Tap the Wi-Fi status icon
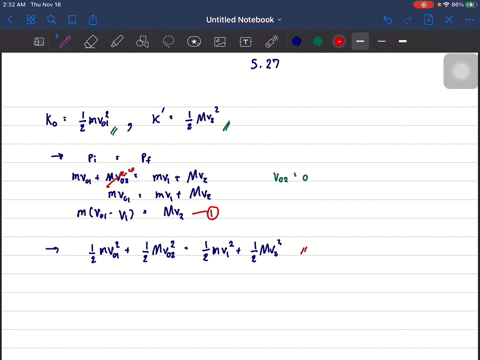This screenshot has height=360, width=480. (x=446, y=5)
